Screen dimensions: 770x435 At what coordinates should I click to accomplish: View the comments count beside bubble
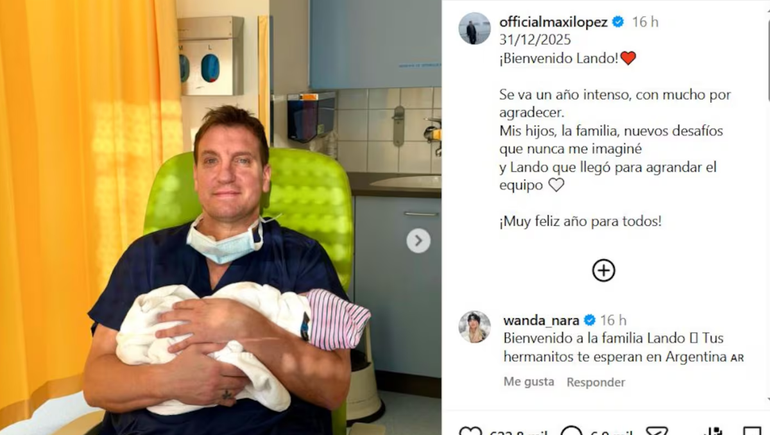[610, 432]
